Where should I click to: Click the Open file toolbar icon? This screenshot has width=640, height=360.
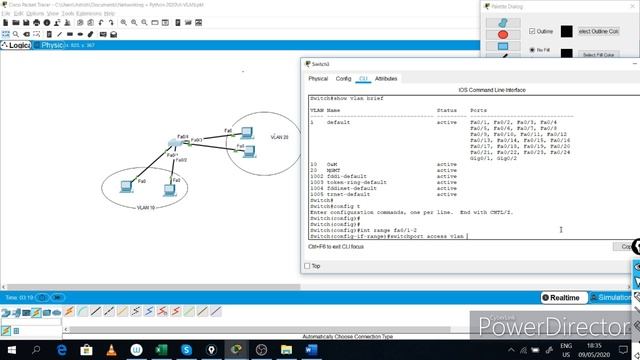[16, 23]
